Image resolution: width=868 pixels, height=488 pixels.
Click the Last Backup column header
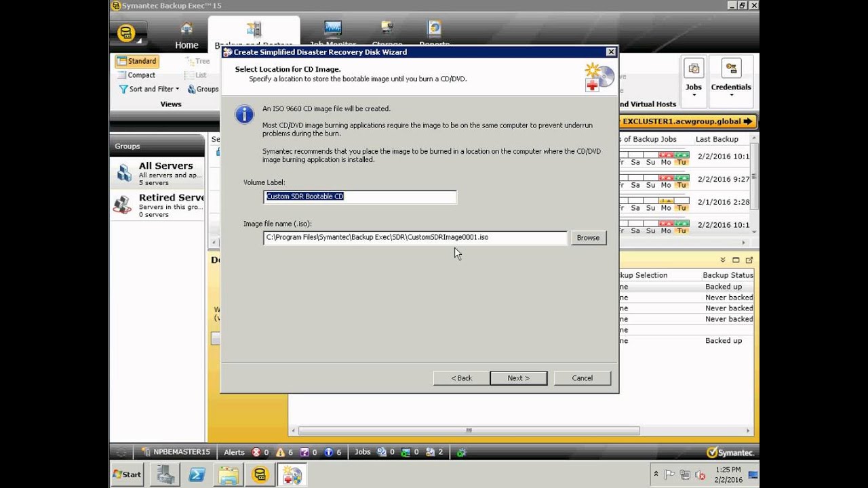[717, 139]
